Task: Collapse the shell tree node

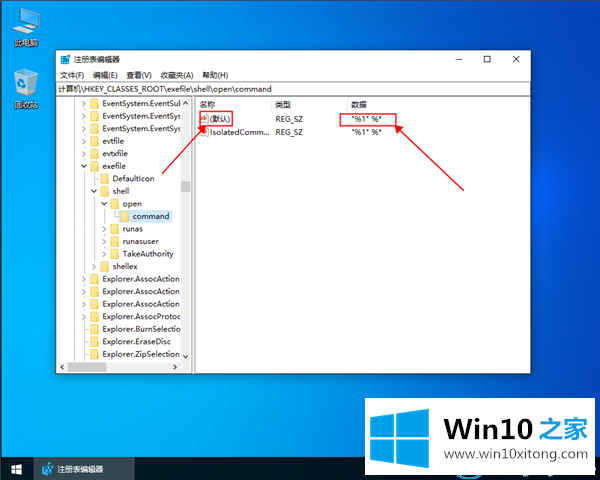Action: coord(94,191)
